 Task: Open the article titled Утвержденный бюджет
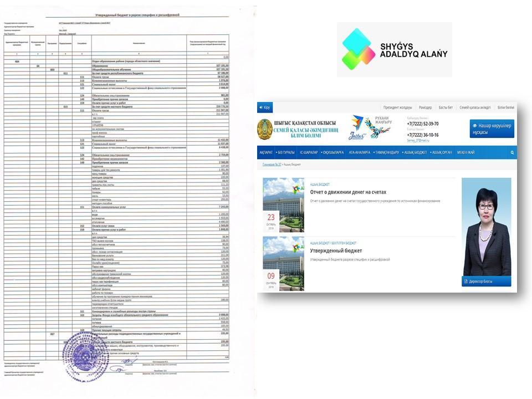(336, 250)
